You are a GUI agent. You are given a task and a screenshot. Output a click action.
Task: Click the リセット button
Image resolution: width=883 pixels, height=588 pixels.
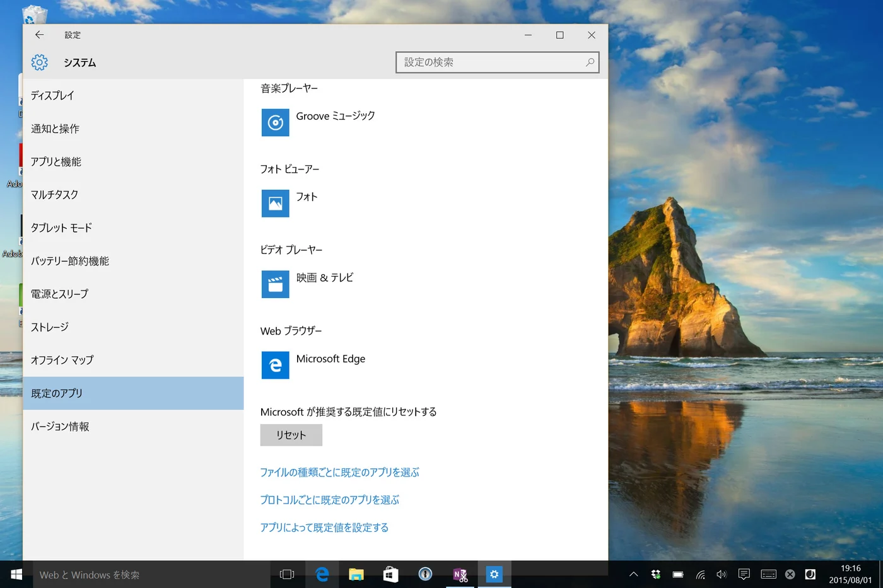click(x=291, y=435)
